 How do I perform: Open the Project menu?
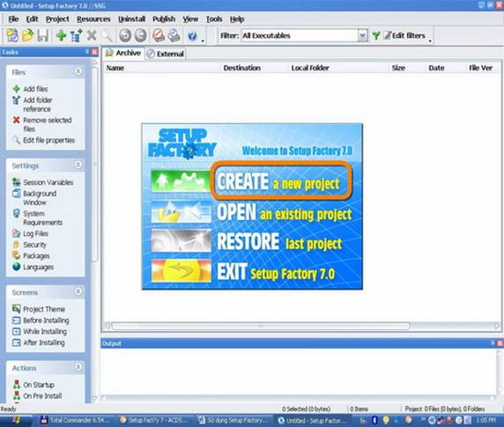coord(57,19)
